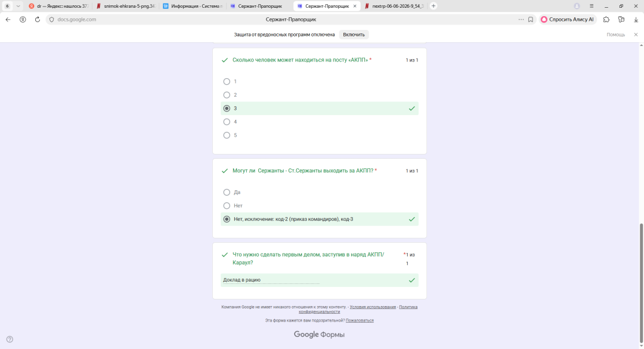Image resolution: width=644 pixels, height=349 pixels.
Task: Open the help question mark icon
Action: 10,339
